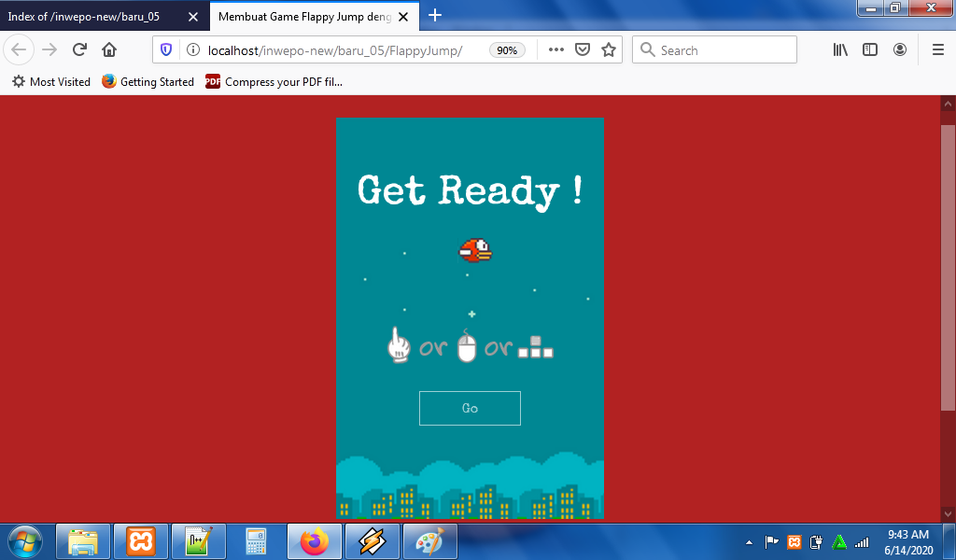
Task: Toggle the sidebar view
Action: pyautogui.click(x=870, y=50)
